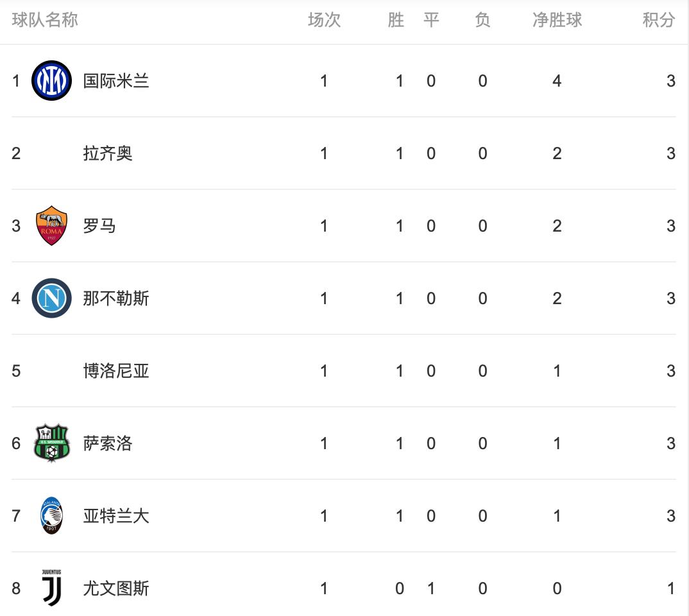Click the Juventus logo icon

coord(51,588)
